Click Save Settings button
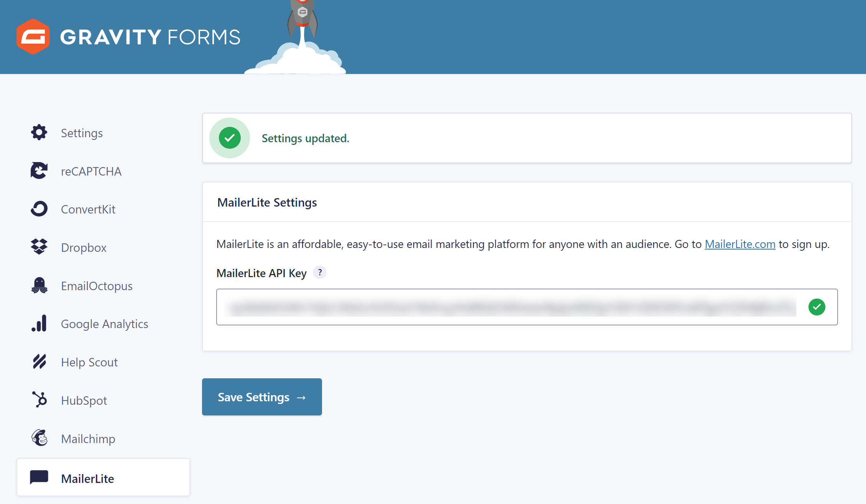This screenshot has width=866, height=504. [x=262, y=396]
